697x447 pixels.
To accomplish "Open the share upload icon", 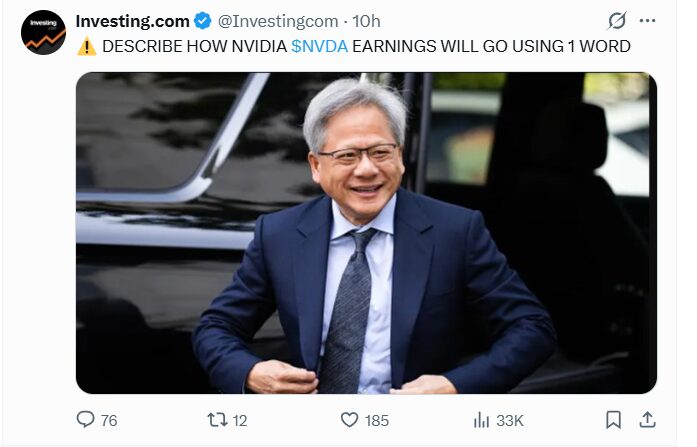I will click(x=647, y=419).
